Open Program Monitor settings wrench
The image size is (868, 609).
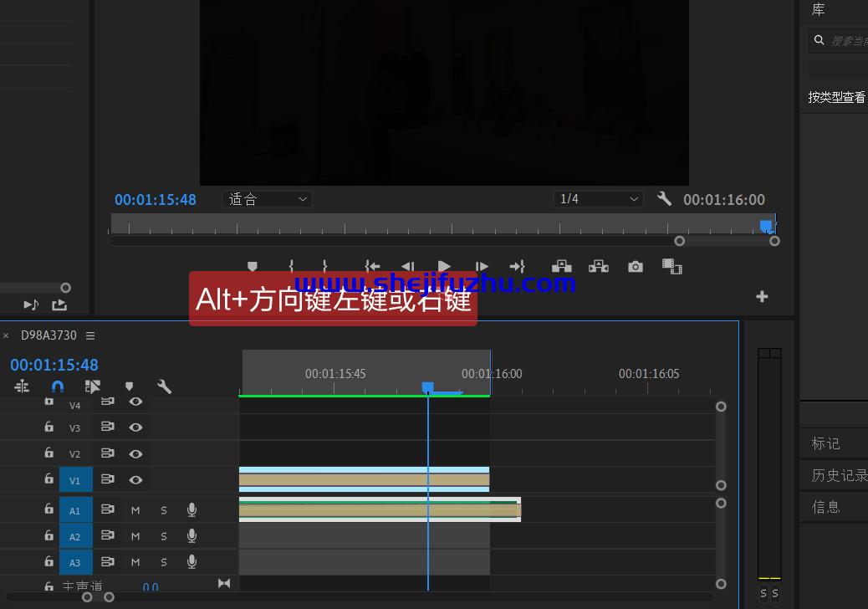coord(664,199)
